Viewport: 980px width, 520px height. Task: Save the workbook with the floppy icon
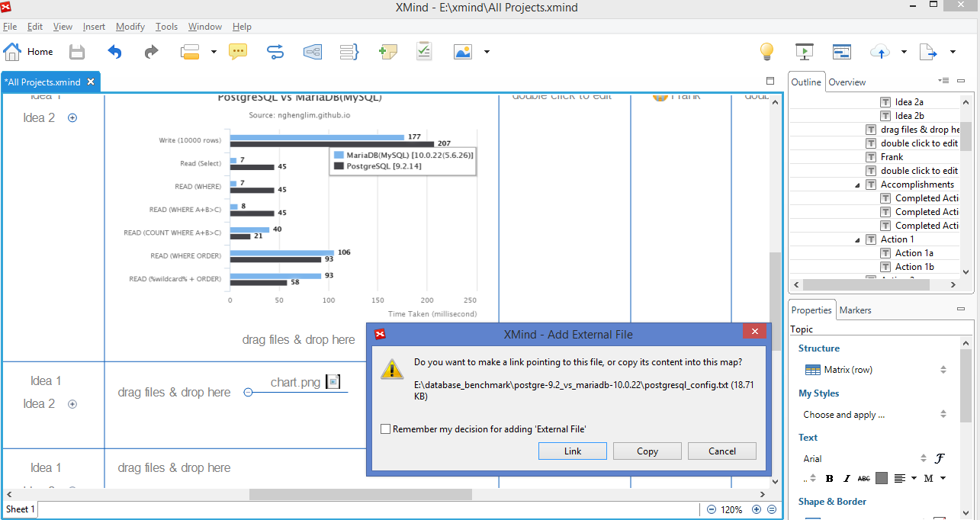pyautogui.click(x=77, y=52)
